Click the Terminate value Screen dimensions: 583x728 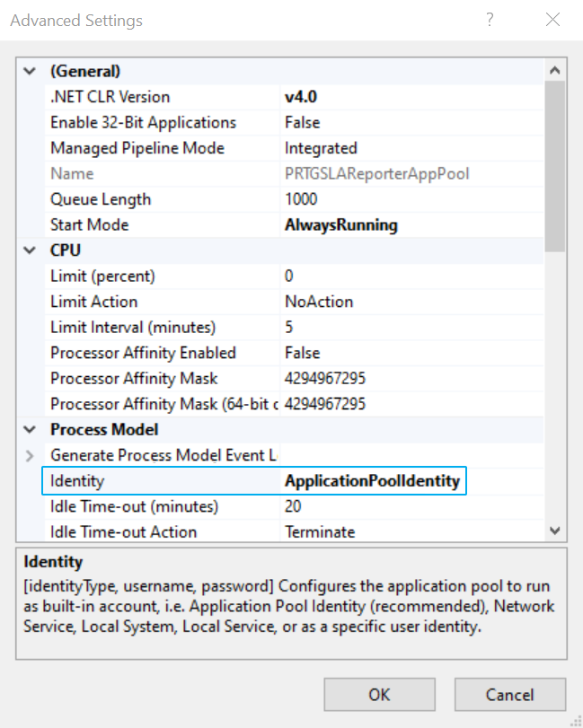pyautogui.click(x=320, y=531)
